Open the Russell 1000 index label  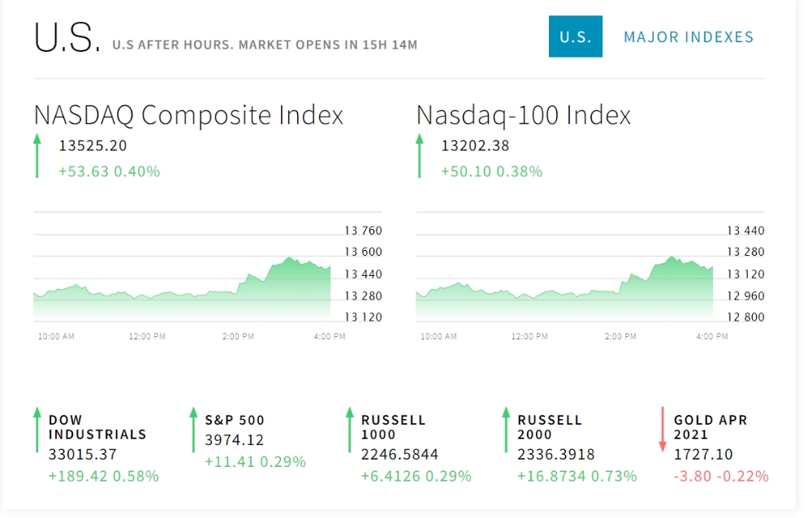[x=394, y=427]
